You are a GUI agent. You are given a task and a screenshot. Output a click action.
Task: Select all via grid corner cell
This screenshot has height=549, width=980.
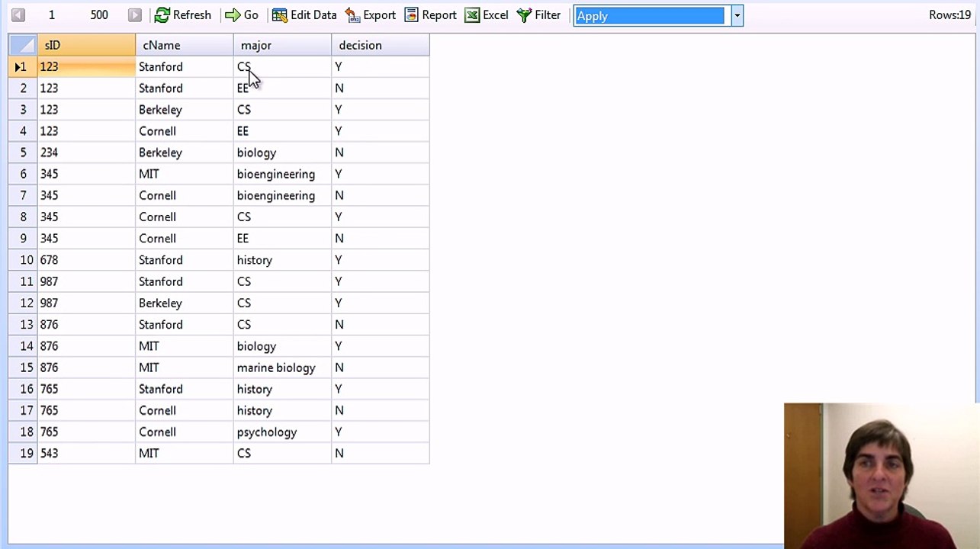pyautogui.click(x=23, y=45)
